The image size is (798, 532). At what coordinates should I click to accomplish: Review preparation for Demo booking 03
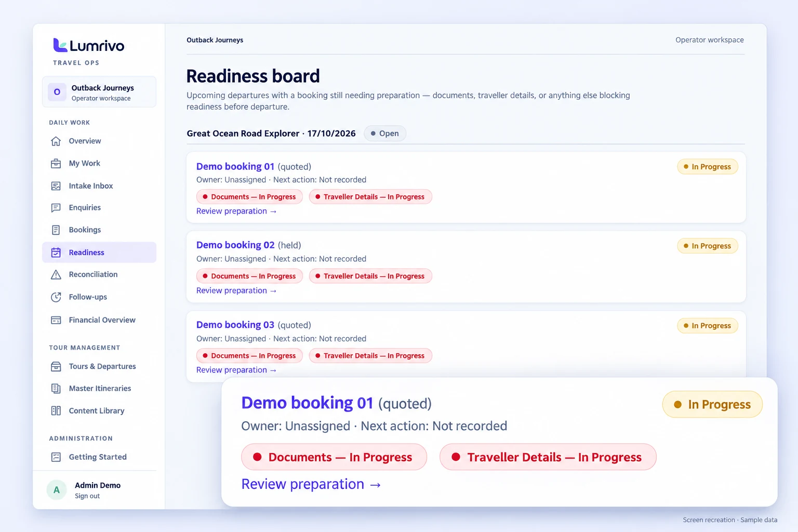(x=236, y=370)
